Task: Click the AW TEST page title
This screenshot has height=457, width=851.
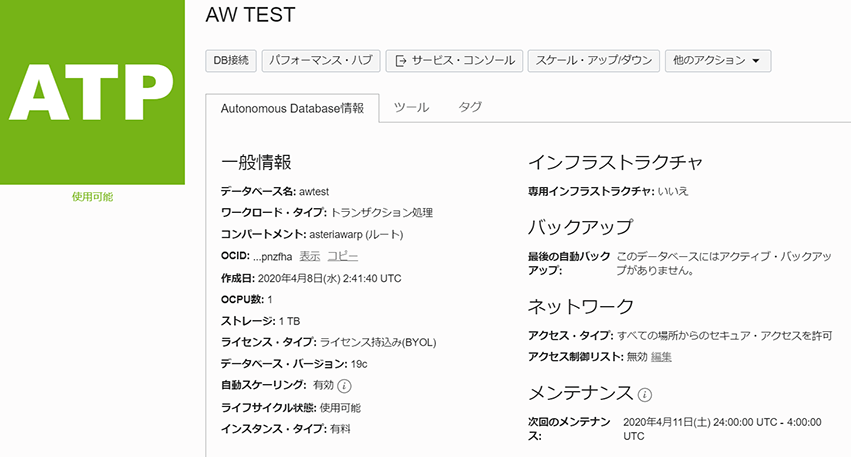Action: click(250, 15)
